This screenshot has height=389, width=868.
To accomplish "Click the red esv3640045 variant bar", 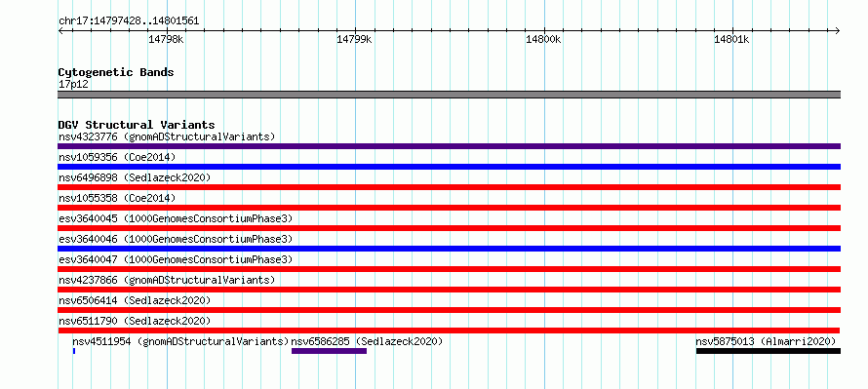I will pyautogui.click(x=449, y=228).
